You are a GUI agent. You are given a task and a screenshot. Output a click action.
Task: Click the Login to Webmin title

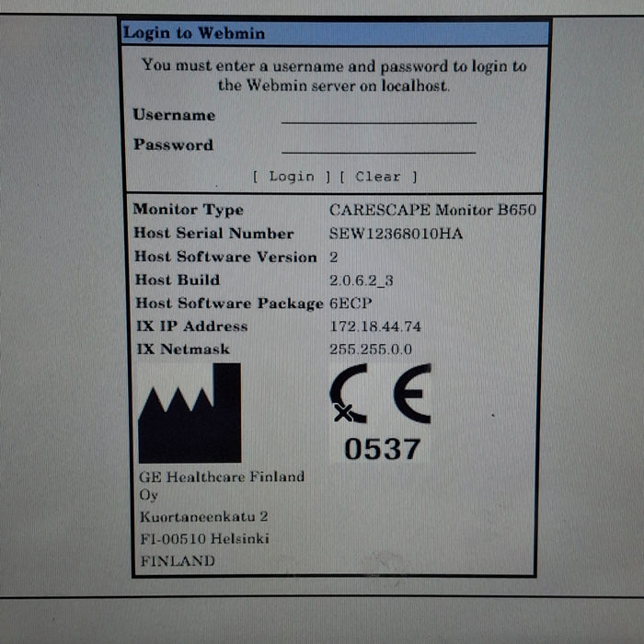tap(194, 33)
